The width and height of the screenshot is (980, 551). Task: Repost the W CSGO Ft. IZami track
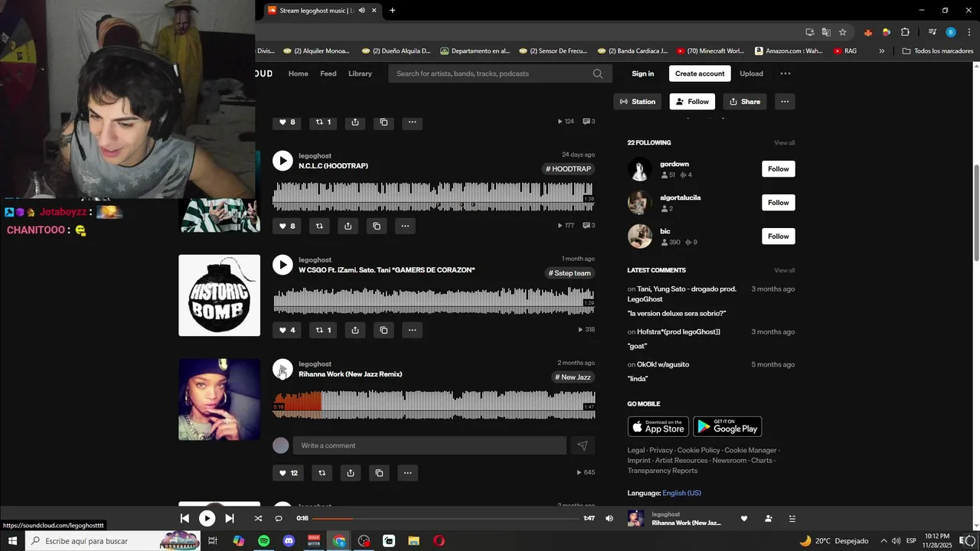click(x=323, y=330)
